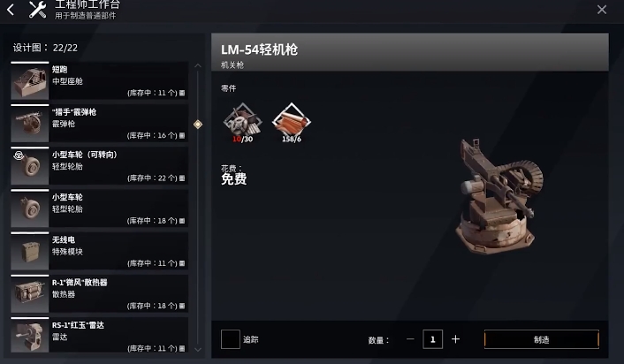Go back with the left arrow icon
The height and width of the screenshot is (364, 624).
click(11, 10)
